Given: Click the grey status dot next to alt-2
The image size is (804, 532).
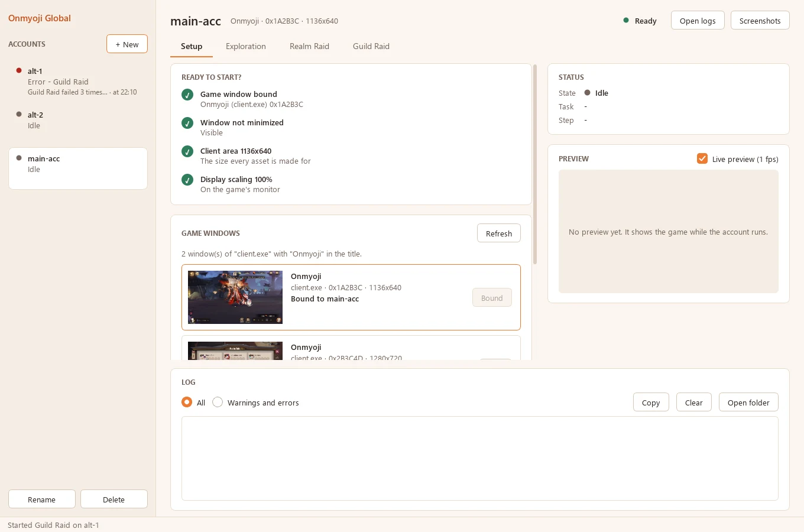Looking at the screenshot, I should click(19, 114).
